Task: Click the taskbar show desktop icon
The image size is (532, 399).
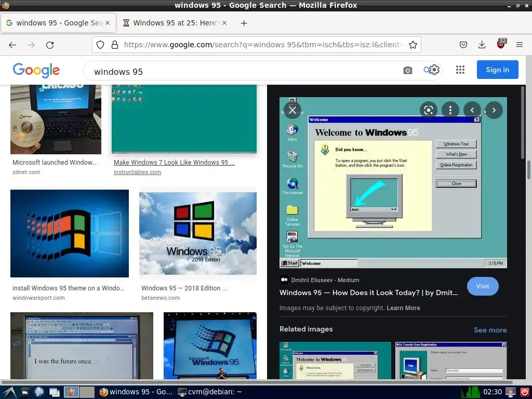Action: (25, 392)
